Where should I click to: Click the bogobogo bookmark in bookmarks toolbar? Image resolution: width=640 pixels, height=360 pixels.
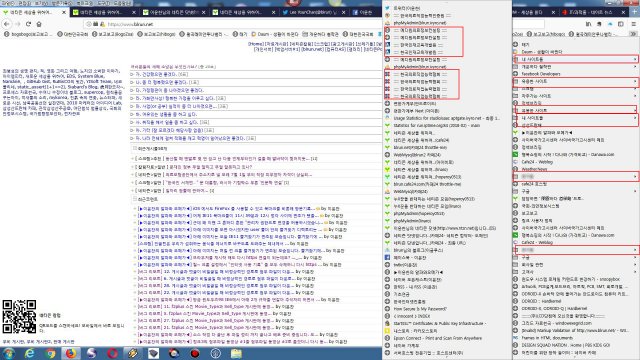point(28,34)
